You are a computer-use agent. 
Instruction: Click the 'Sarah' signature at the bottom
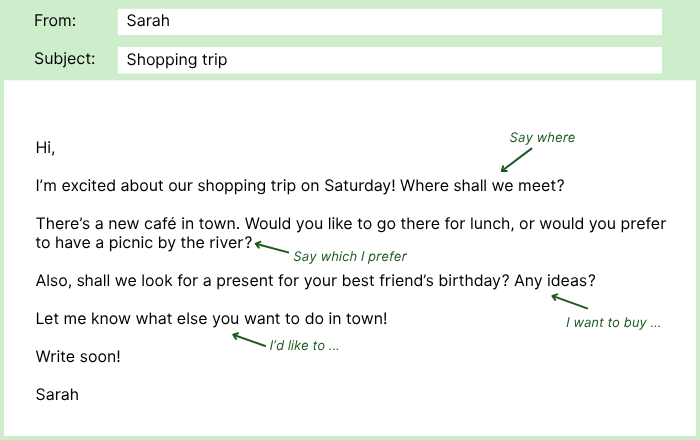[x=57, y=394]
